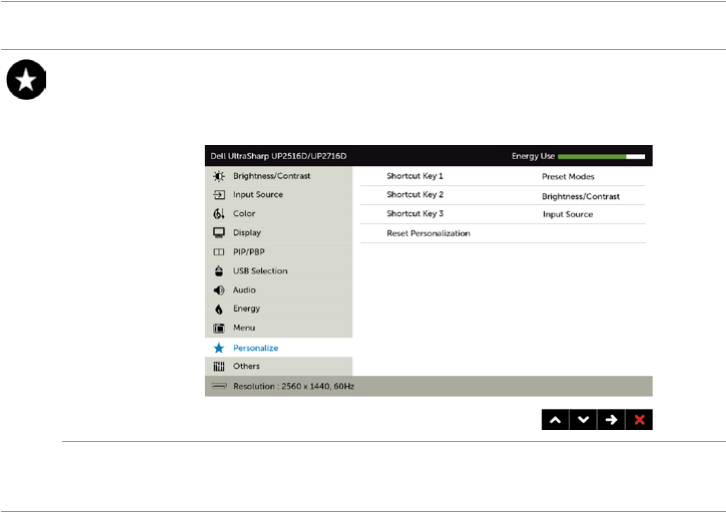Click the Input Source arrow icon
Screen dimensions: 726x512
coord(219,195)
